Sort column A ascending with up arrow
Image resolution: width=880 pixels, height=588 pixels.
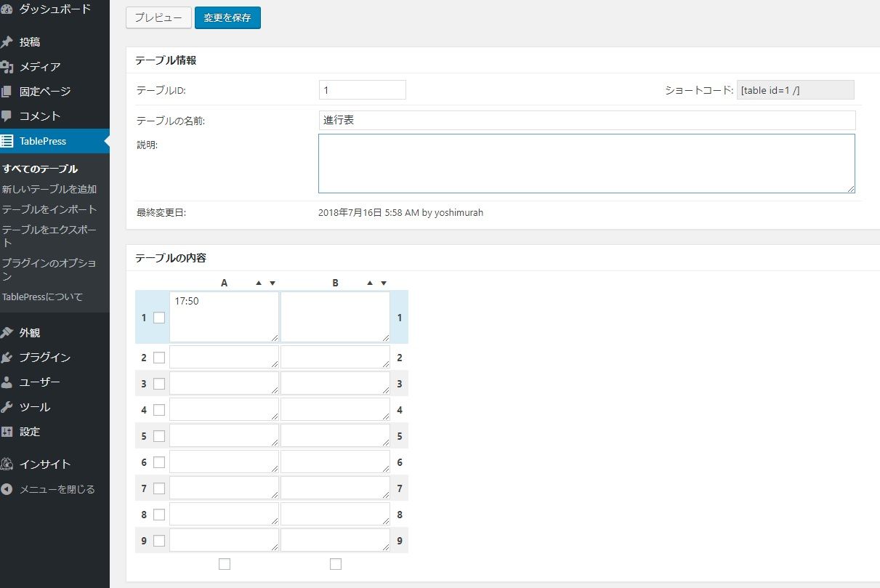[259, 283]
